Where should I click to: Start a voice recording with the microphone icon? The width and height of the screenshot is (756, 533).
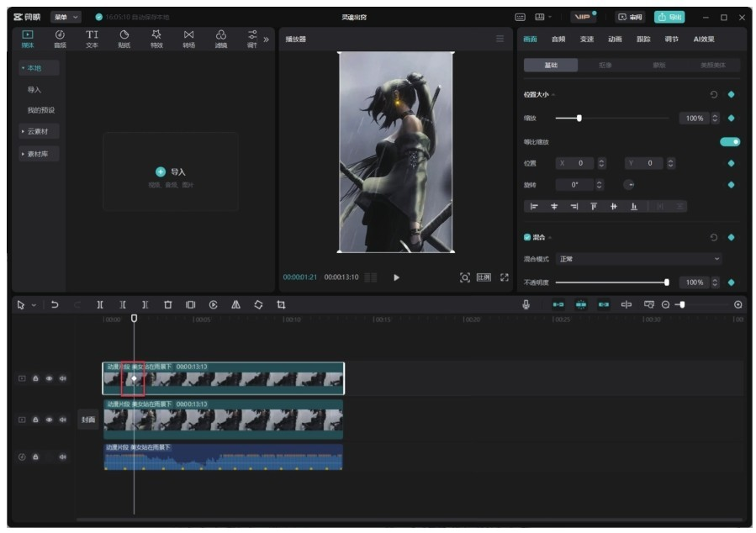tap(526, 304)
